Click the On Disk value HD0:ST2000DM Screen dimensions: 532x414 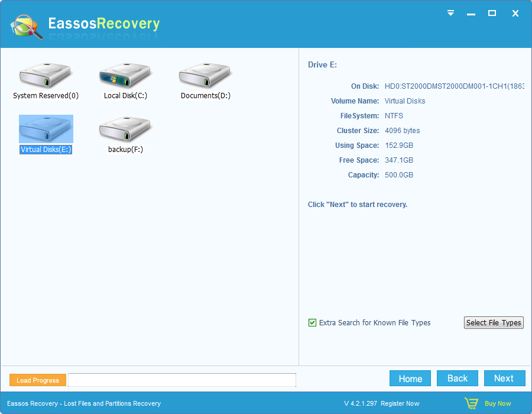click(x=455, y=86)
